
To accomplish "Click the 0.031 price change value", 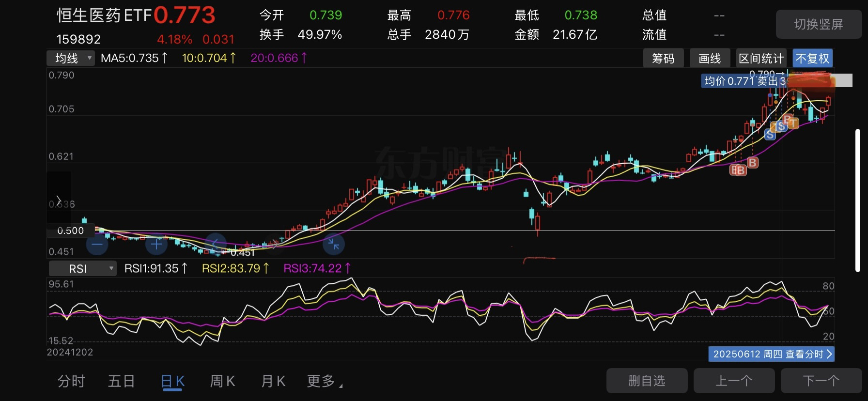I will tap(218, 39).
